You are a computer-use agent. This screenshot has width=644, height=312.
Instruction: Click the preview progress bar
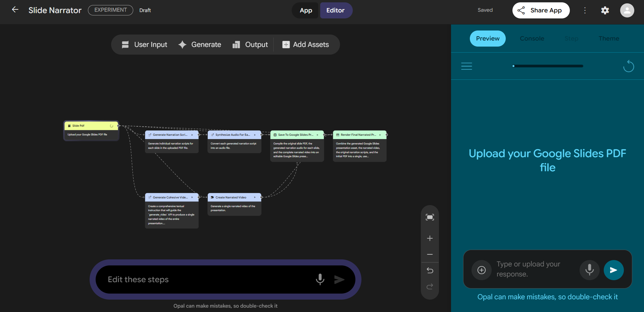pos(548,66)
